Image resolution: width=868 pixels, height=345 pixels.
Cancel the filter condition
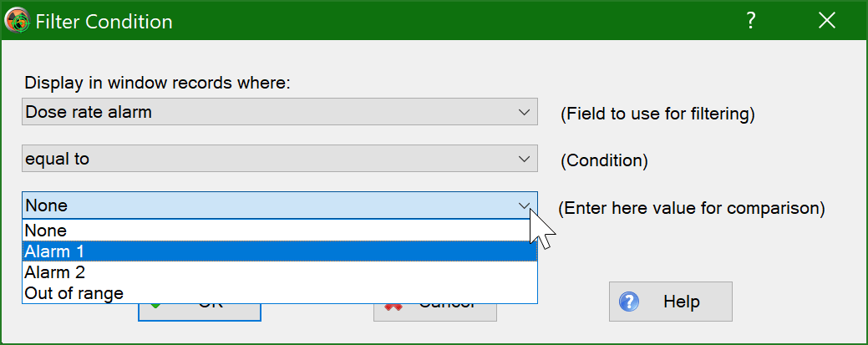point(435,312)
